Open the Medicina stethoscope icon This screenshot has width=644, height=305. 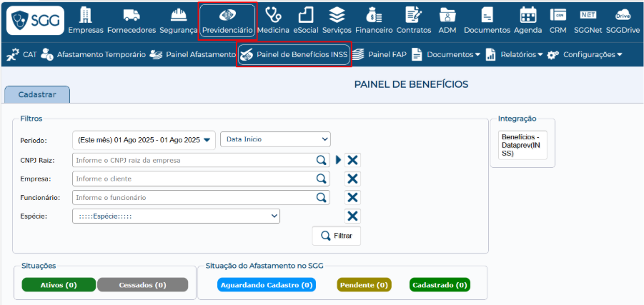tap(272, 15)
